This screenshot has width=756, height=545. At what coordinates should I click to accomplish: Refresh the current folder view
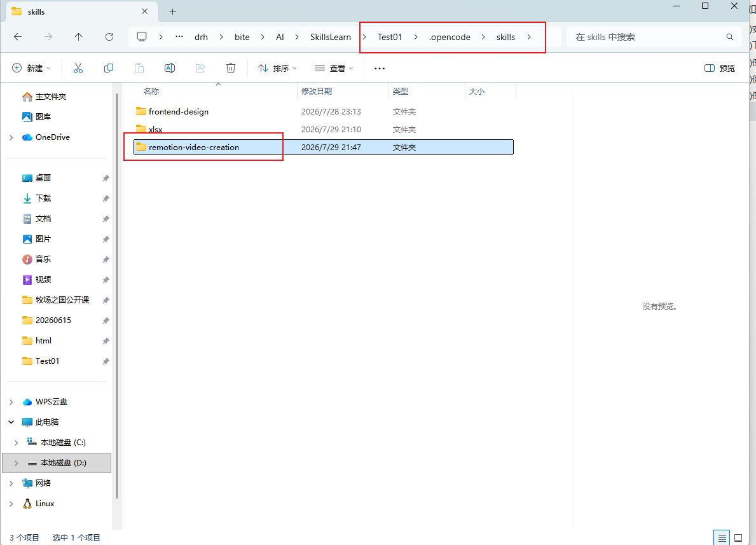[x=109, y=37]
